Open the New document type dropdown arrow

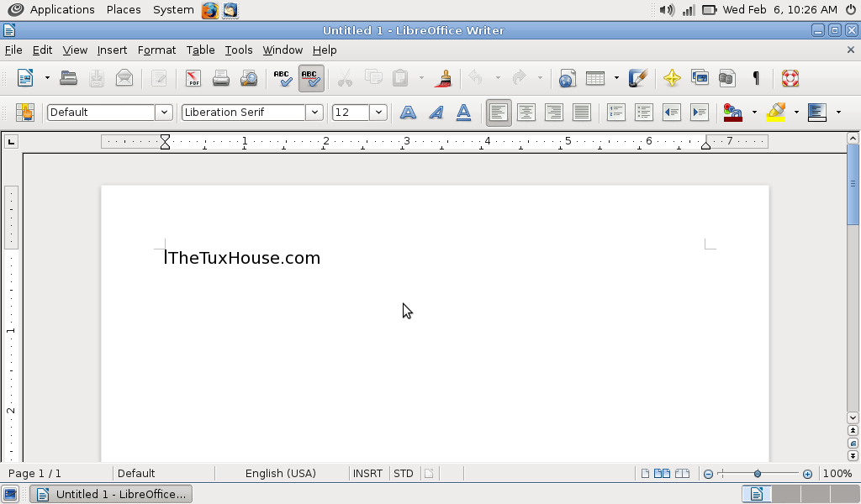click(47, 78)
